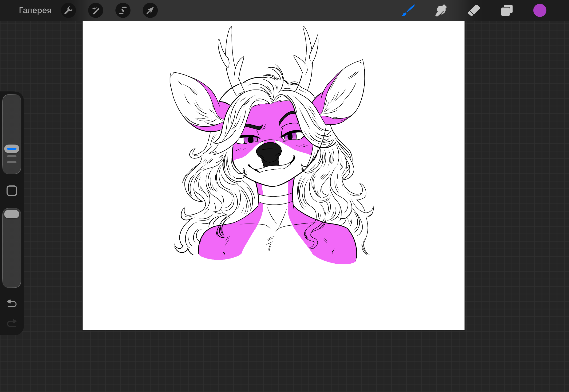Select the Smudge tool
569x392 pixels.
[x=441, y=10]
